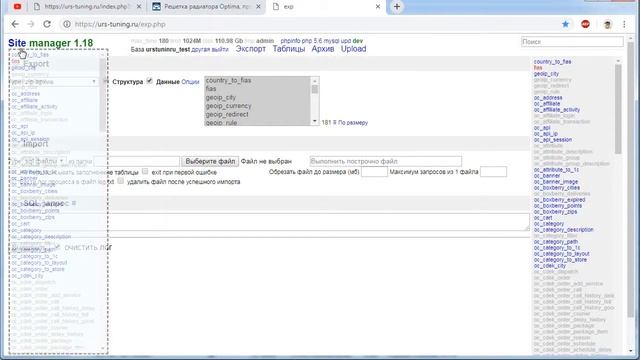Image resolution: width=640 pixels, height=360 pixels.
Task: Click the Выберите файл button
Action: point(210,161)
